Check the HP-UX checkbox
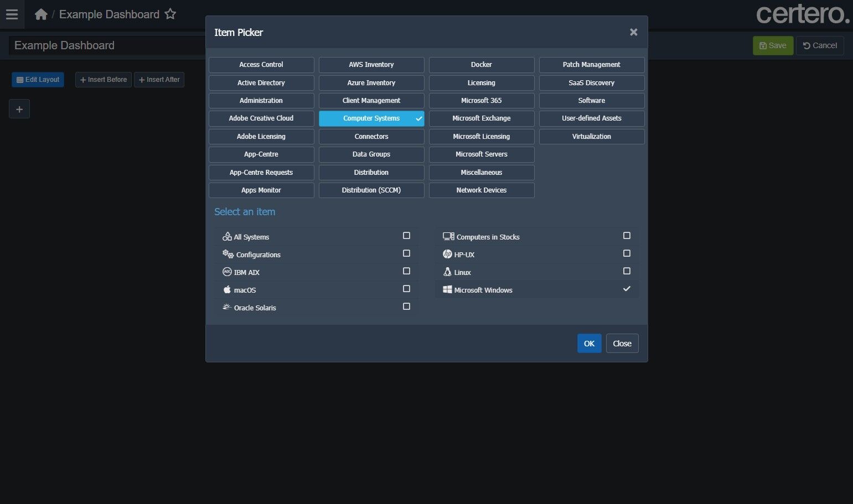Image resolution: width=853 pixels, height=504 pixels. [x=627, y=253]
